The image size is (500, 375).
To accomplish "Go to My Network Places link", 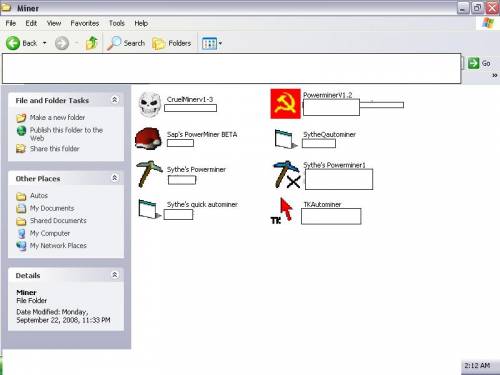I will [58, 246].
